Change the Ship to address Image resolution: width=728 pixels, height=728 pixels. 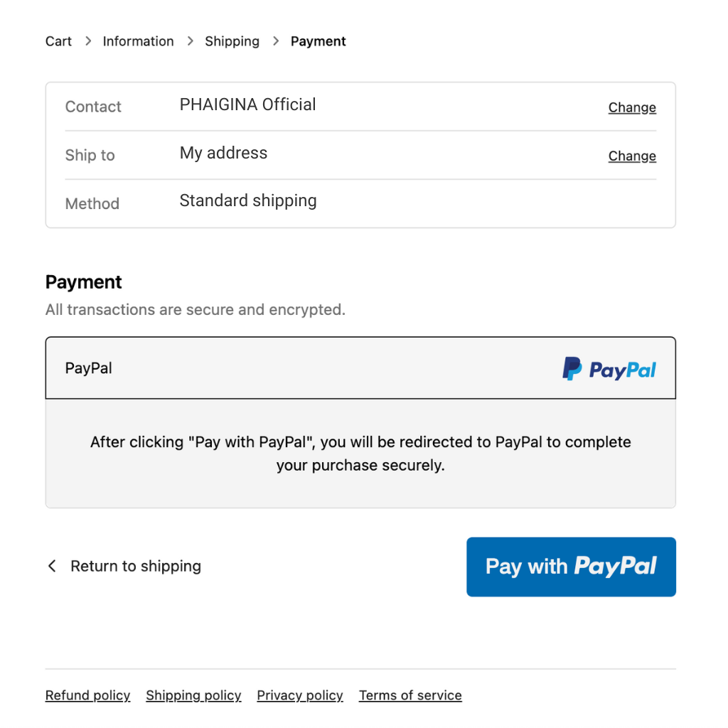[x=632, y=156]
